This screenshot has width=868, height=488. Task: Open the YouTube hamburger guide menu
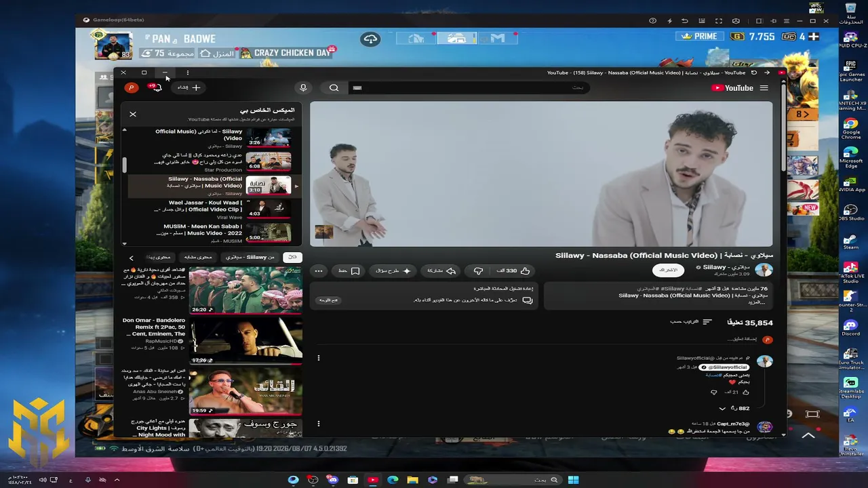(764, 87)
